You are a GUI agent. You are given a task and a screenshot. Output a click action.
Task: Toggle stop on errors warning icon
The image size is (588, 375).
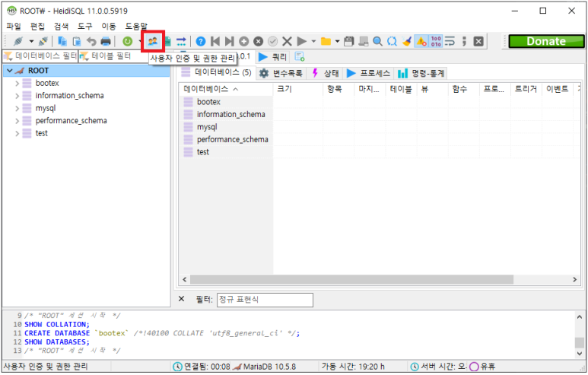[x=421, y=41]
